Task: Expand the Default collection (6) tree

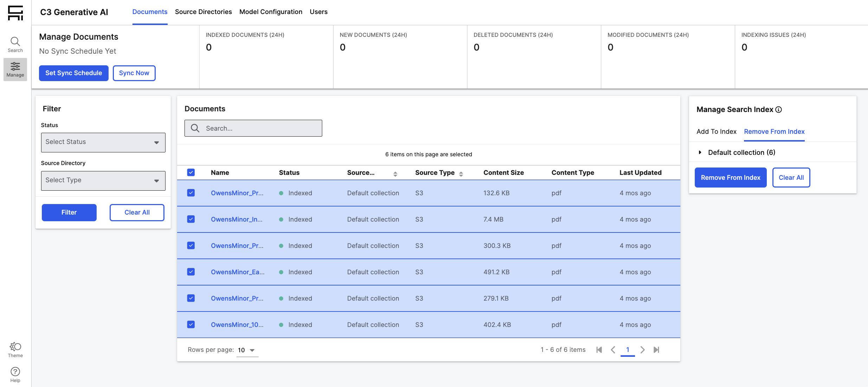Action: point(700,152)
